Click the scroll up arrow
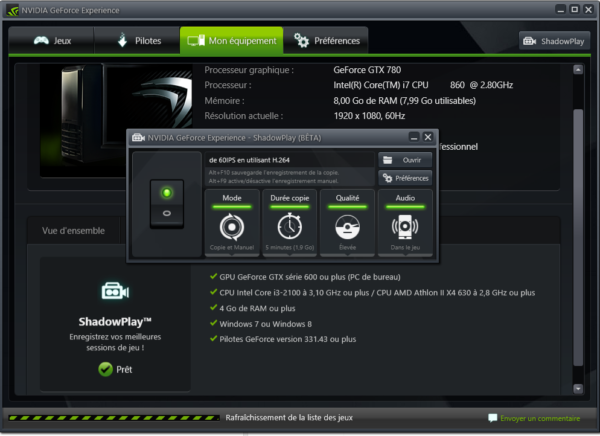 [x=578, y=70]
